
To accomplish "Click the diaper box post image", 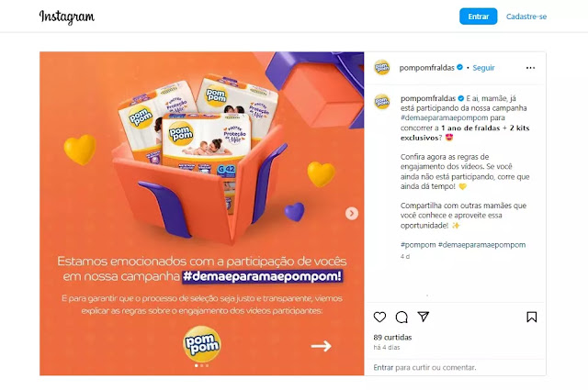I will (202, 214).
